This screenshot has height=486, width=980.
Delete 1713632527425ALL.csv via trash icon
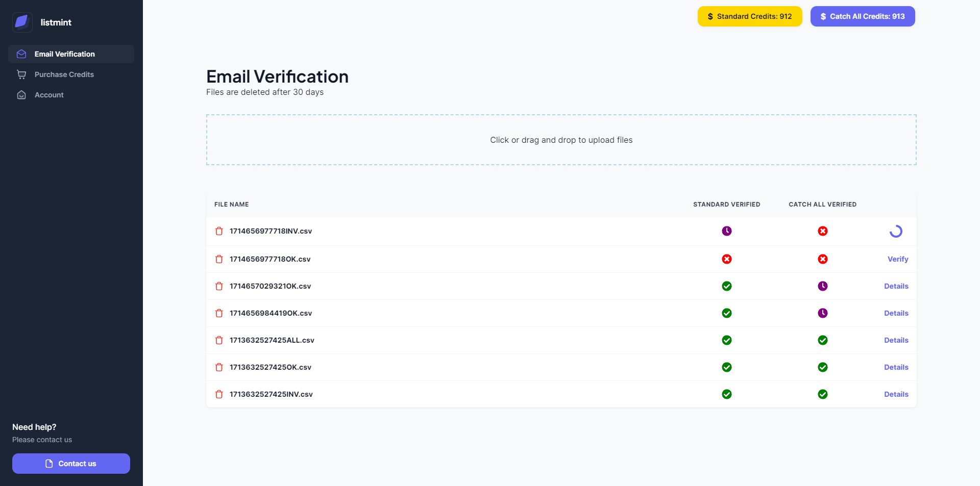pos(219,340)
